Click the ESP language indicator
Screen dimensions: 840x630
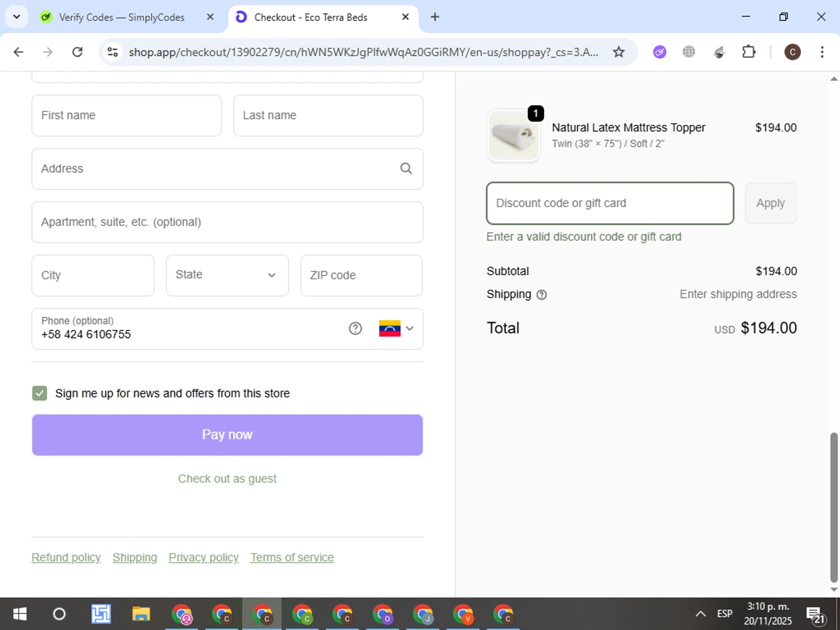[725, 614]
